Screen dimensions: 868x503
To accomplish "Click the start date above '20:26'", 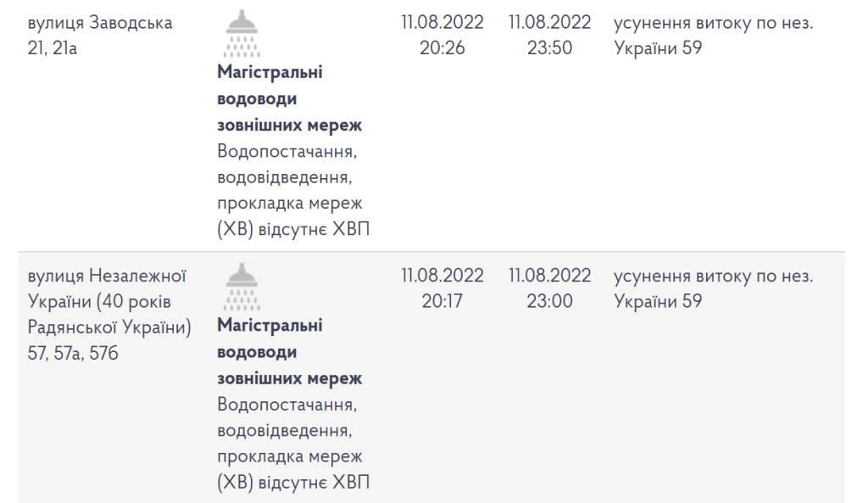I will click(x=442, y=23).
